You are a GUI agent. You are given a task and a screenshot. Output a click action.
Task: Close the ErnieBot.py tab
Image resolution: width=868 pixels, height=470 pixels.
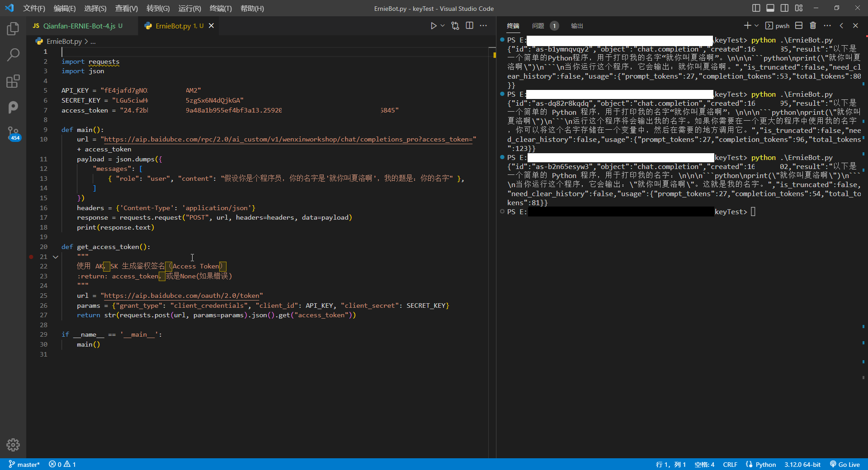tap(211, 26)
